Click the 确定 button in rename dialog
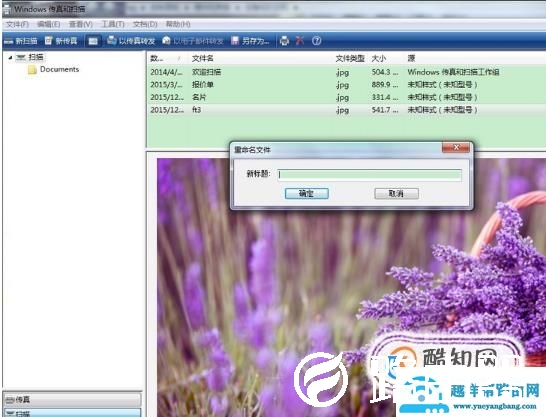The height and width of the screenshot is (417, 546). coord(306,194)
